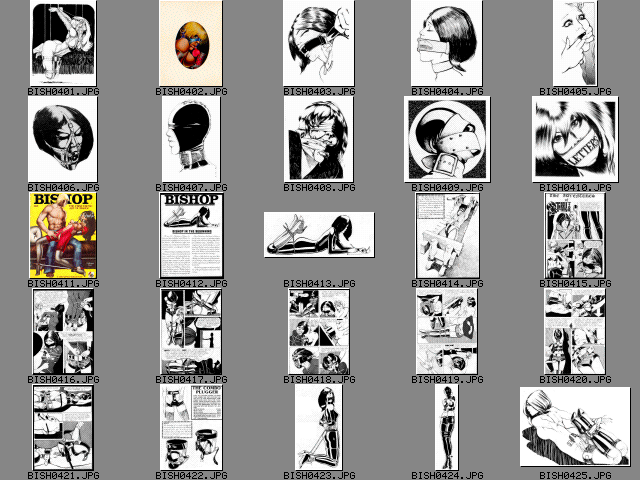The image size is (640, 480).
Task: Click the file name BISH0409.JPG
Action: click(x=447, y=187)
